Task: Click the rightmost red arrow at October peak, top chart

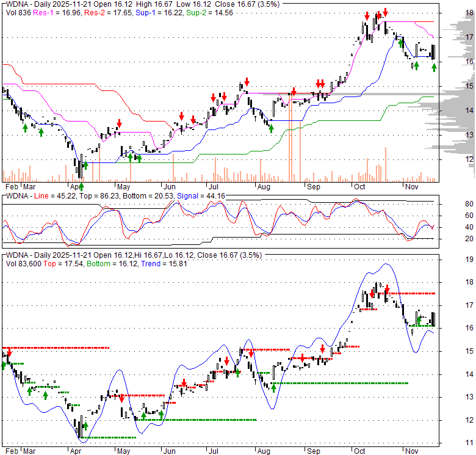Action: pos(386,13)
